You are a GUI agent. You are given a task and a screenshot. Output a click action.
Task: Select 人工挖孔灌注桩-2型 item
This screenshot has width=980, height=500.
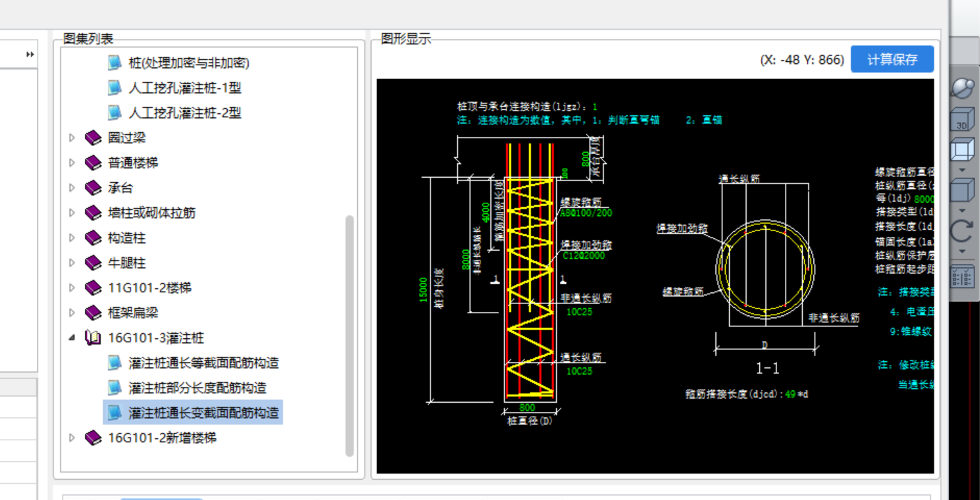tap(185, 113)
